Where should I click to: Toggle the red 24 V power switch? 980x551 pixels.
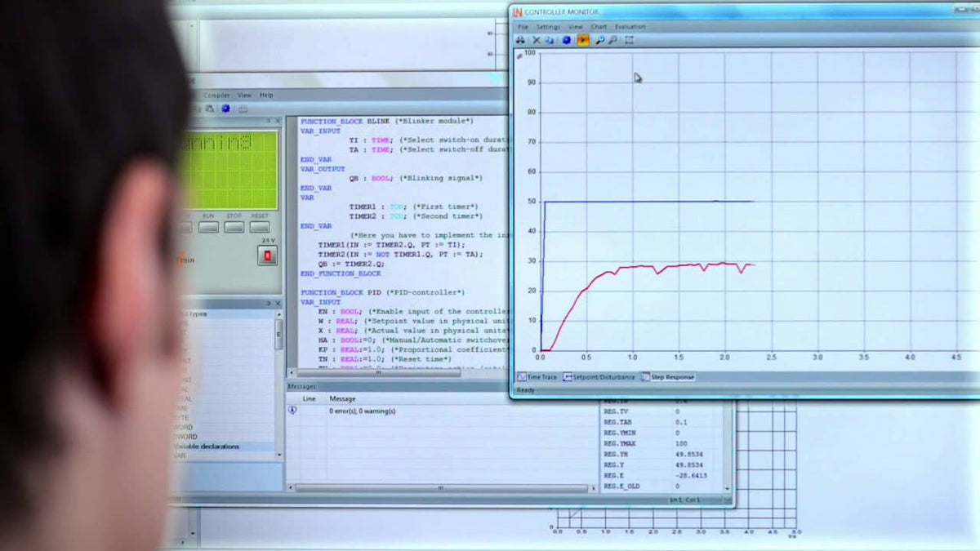click(267, 256)
